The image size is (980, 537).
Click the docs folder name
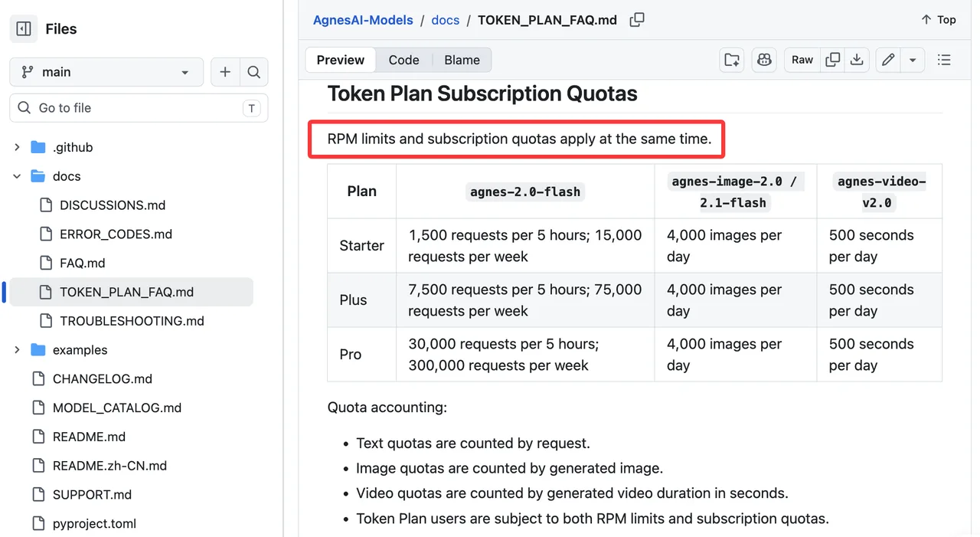tap(67, 176)
